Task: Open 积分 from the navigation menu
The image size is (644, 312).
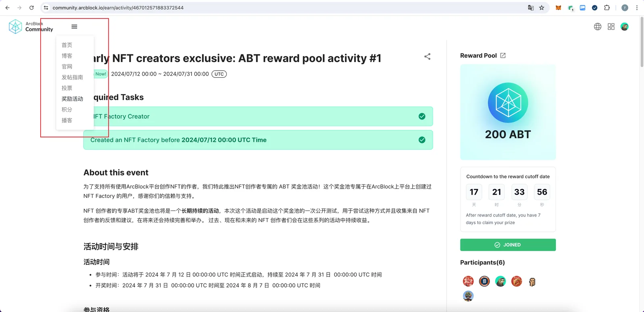Action: [x=67, y=110]
